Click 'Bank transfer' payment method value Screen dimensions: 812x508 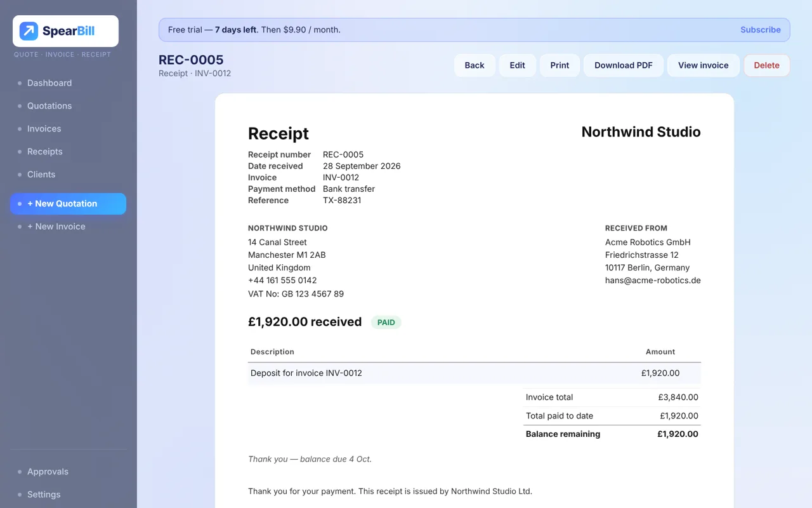click(x=349, y=189)
